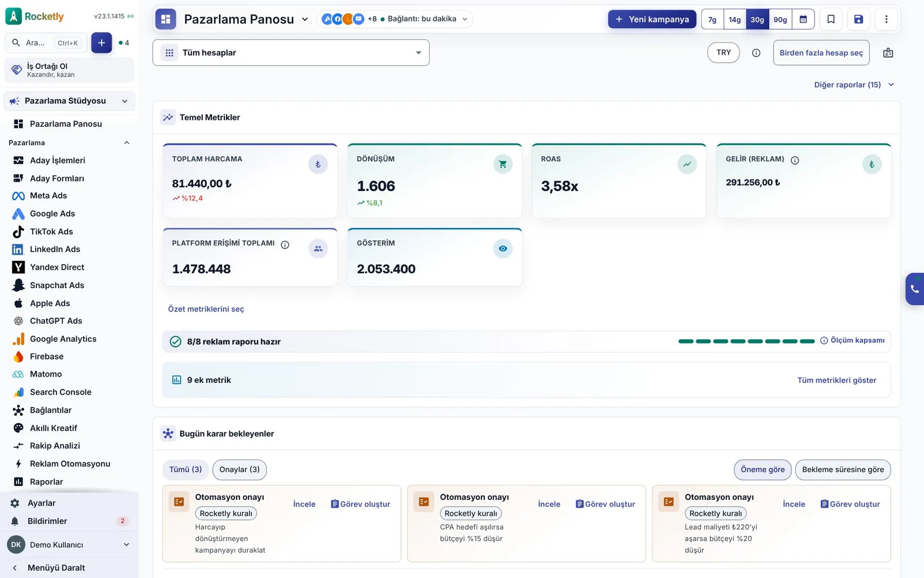
Task: Open the three-dot more options menu
Action: point(886,19)
